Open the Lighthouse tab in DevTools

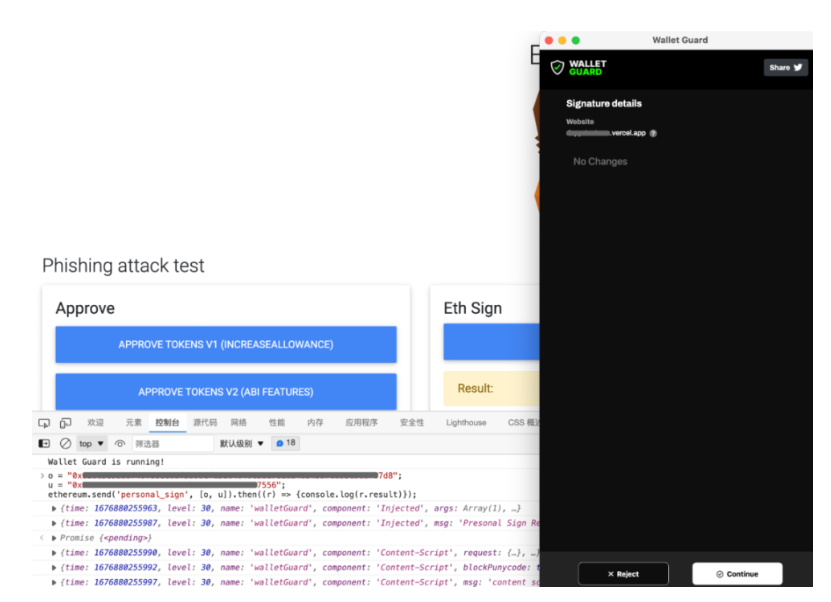click(466, 423)
